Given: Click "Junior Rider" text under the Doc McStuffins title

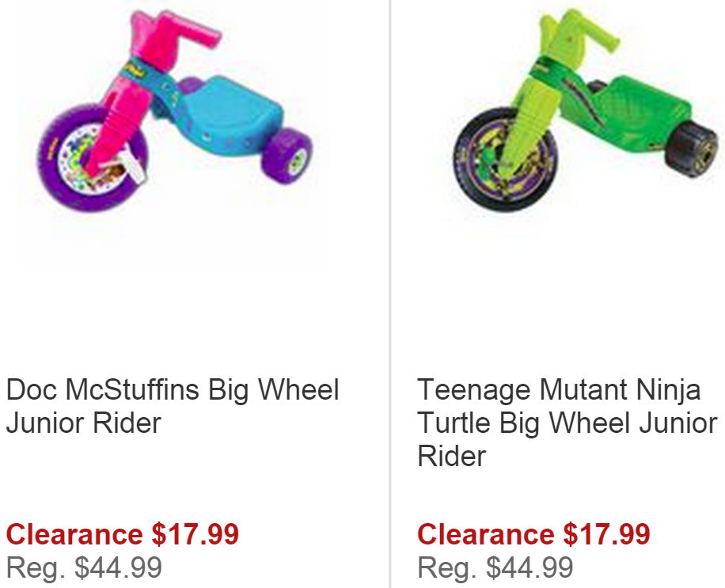Looking at the screenshot, I should [84, 423].
